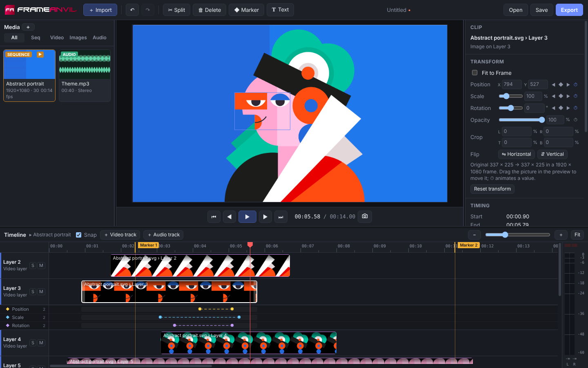Viewport: 588px width, 368px height.
Task: Play the preview
Action: pyautogui.click(x=247, y=217)
